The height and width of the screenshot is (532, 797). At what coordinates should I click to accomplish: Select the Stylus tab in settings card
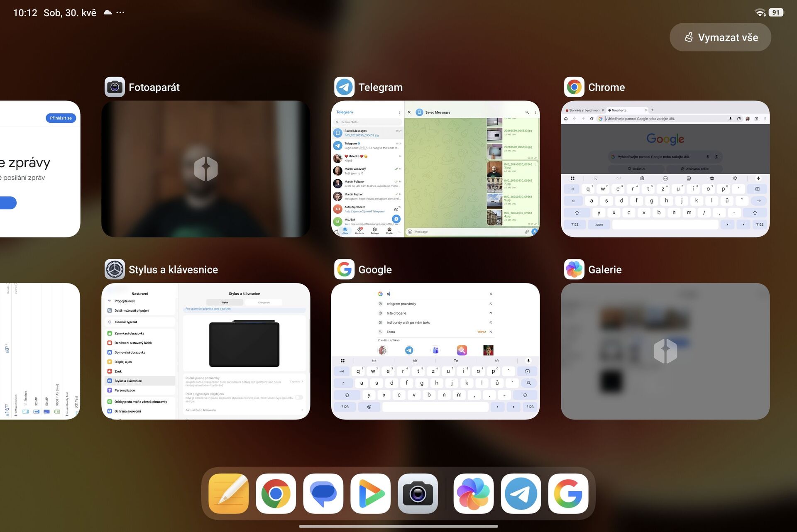225,303
